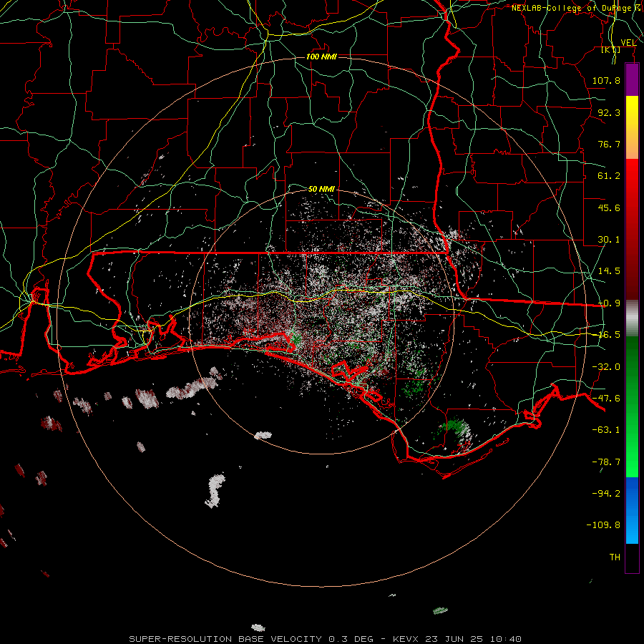Click the 76.7 velocity scale label
The image size is (644, 644).
coord(609,144)
